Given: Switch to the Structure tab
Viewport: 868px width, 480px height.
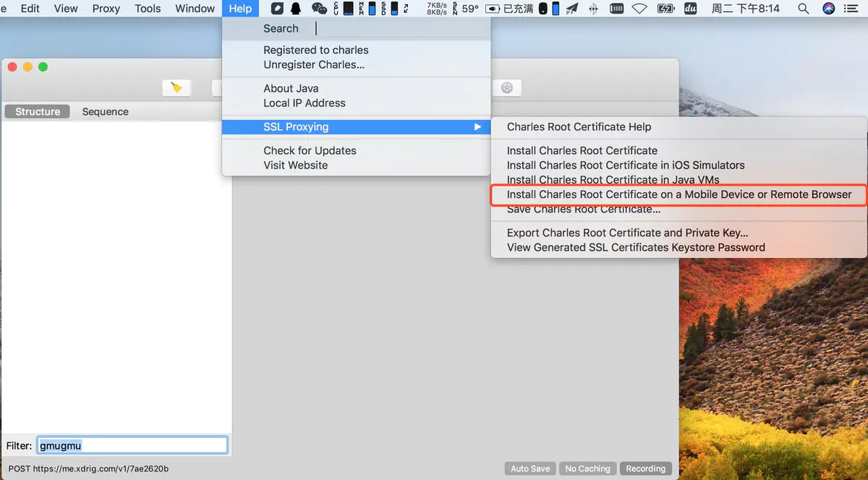Looking at the screenshot, I should click(38, 111).
